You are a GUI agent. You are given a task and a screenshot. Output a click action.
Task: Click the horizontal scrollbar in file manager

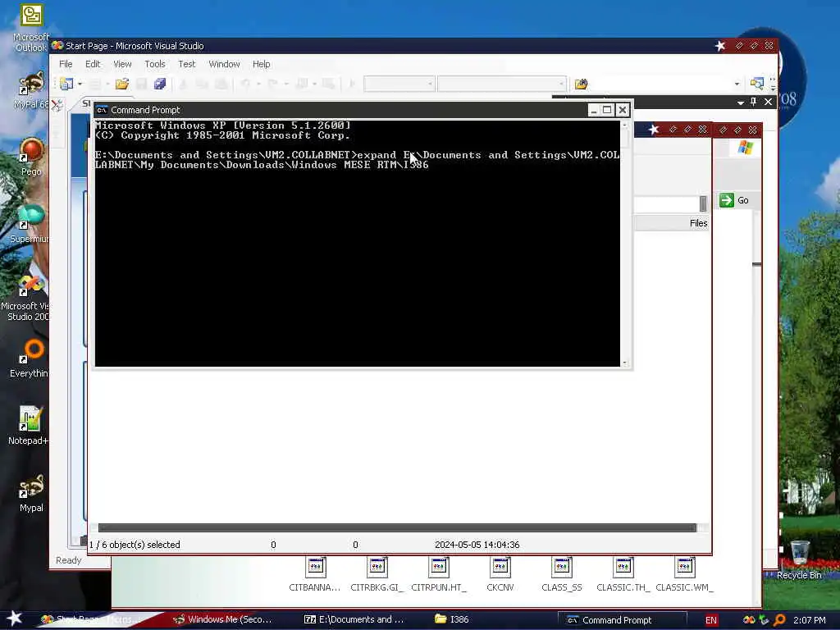tap(397, 527)
